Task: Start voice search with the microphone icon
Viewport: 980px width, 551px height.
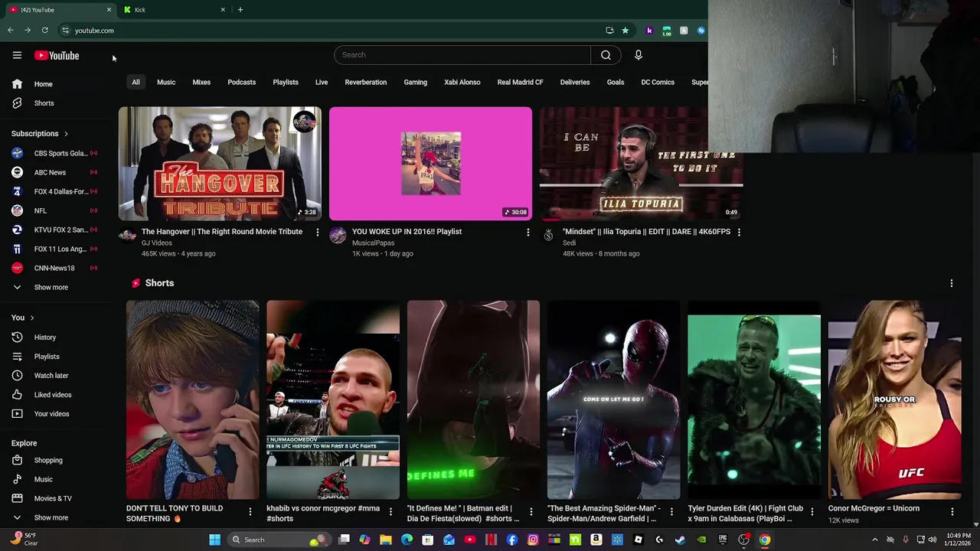Action: click(638, 55)
